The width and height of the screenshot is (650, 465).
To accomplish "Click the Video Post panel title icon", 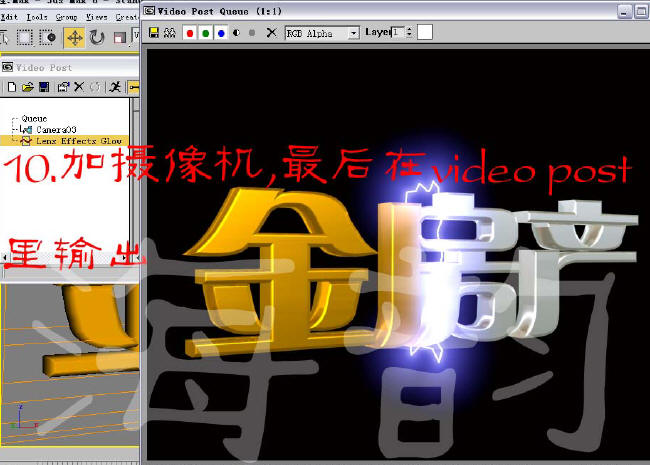I will coord(7,67).
